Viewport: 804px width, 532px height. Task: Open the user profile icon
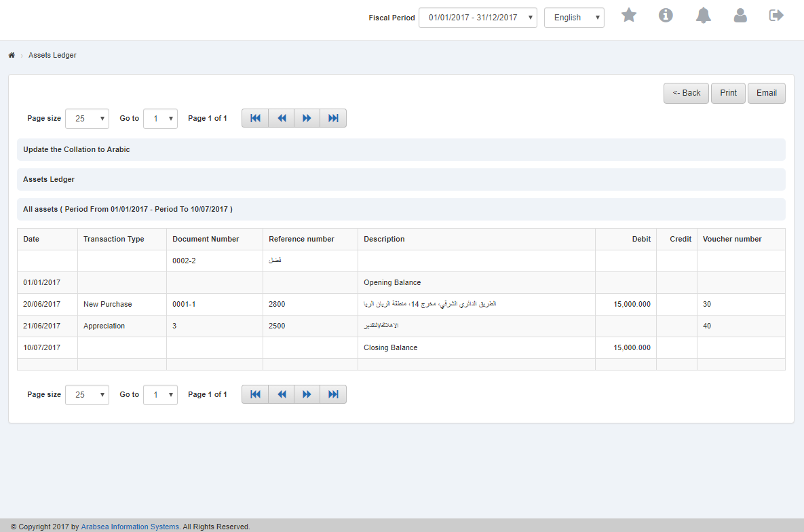(740, 15)
